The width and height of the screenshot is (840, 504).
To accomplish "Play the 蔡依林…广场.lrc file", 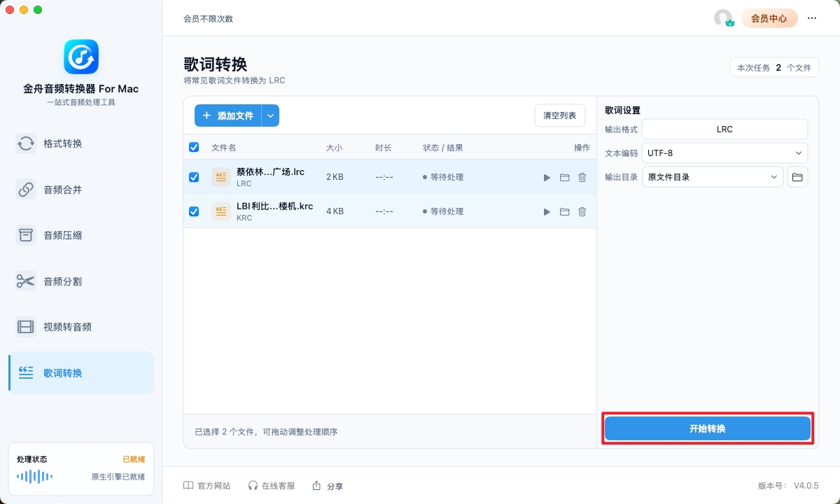I will pyautogui.click(x=547, y=178).
